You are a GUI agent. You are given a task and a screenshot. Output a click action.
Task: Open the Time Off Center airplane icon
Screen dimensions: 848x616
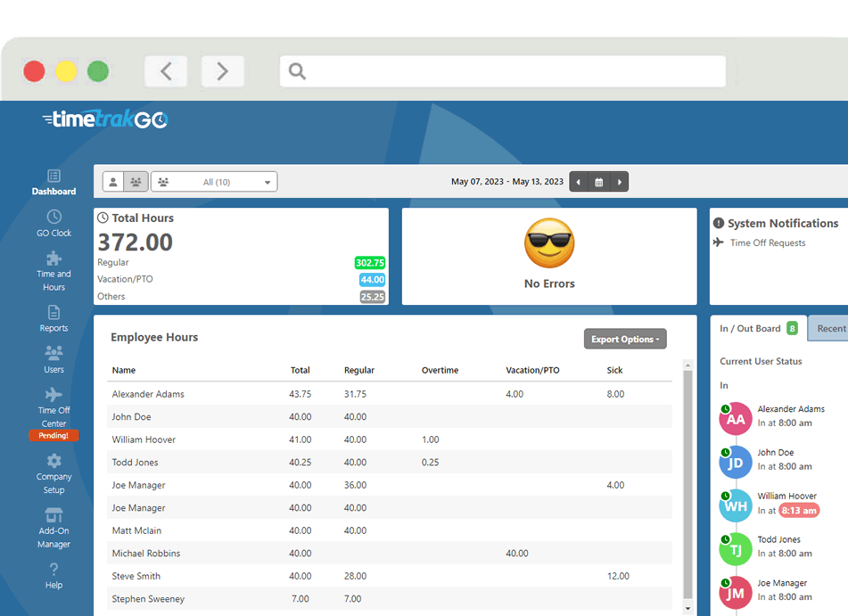coord(54,394)
